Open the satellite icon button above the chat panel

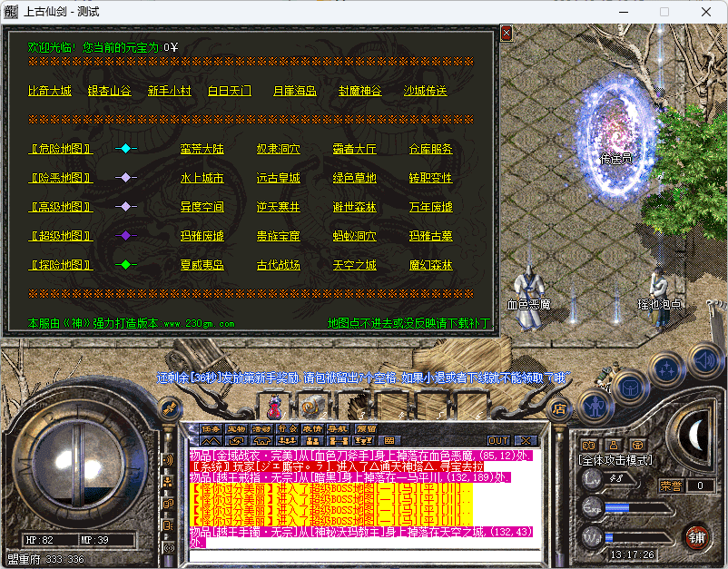pyautogui.click(x=169, y=409)
